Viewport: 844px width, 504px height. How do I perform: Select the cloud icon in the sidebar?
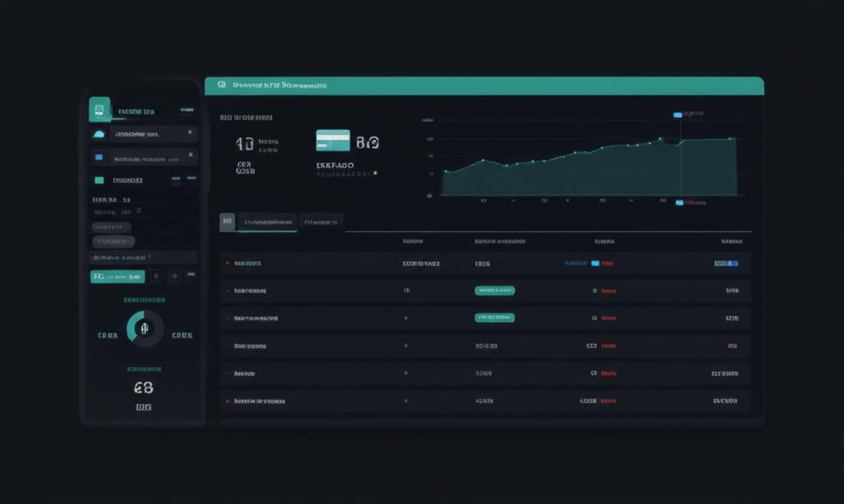click(99, 134)
